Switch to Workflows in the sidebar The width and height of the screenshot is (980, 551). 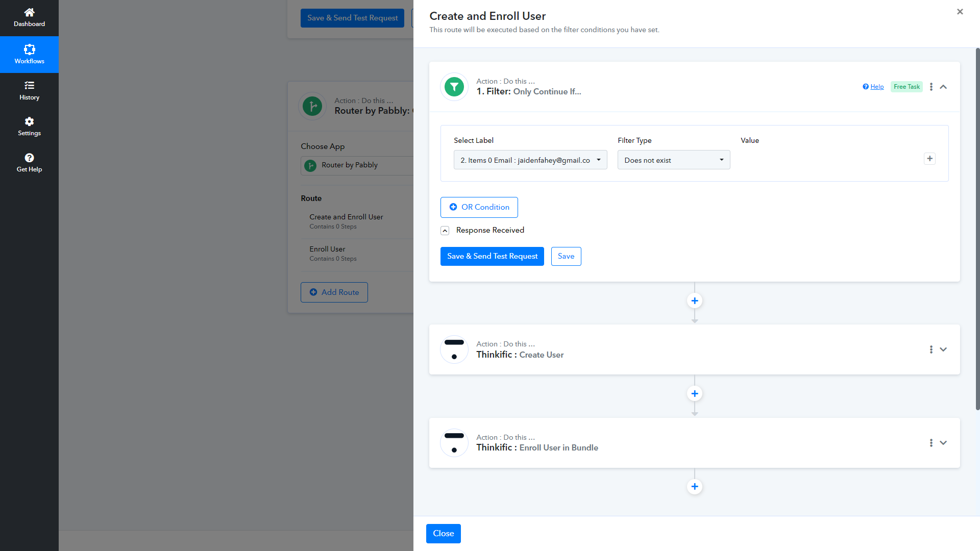(x=29, y=54)
